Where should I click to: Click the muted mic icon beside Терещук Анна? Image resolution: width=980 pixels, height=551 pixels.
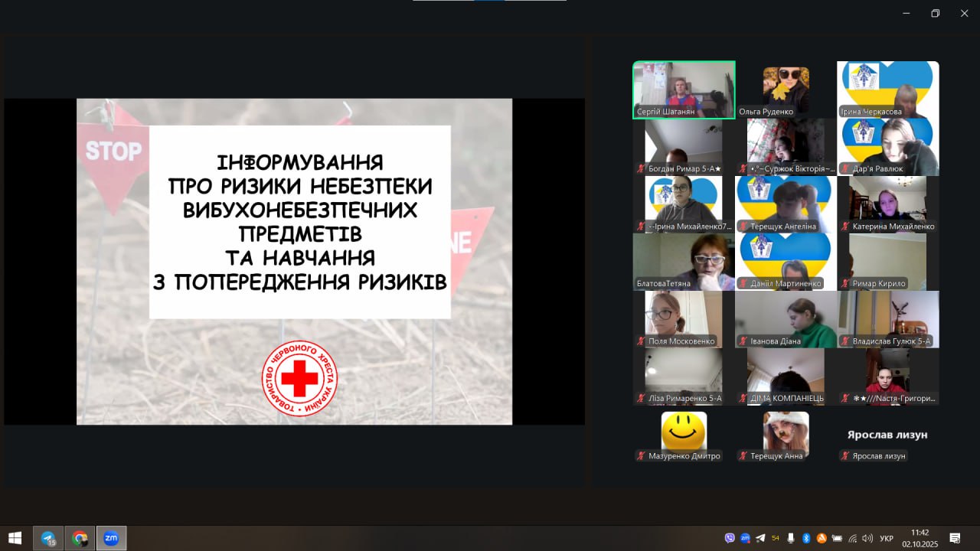tap(743, 456)
